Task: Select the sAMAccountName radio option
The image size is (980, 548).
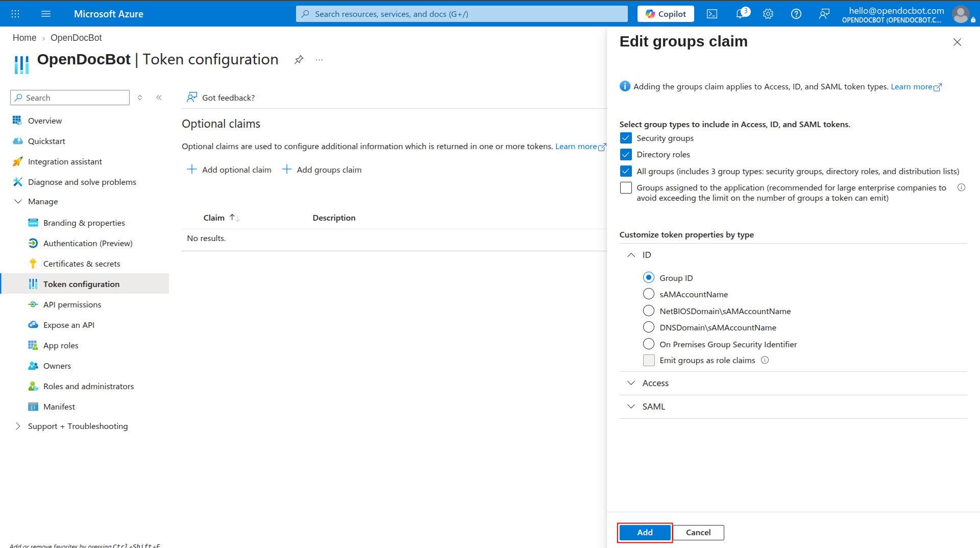Action: click(x=648, y=294)
